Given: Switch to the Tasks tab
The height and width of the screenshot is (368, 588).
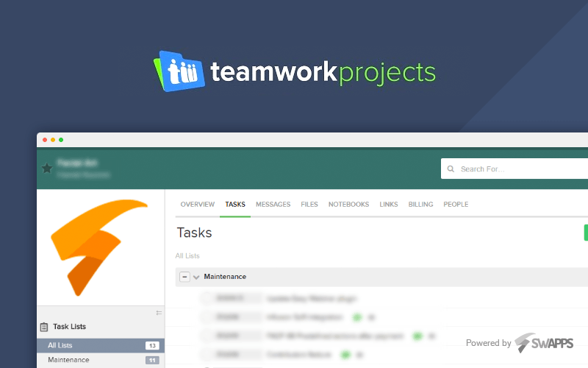Looking at the screenshot, I should pos(235,205).
